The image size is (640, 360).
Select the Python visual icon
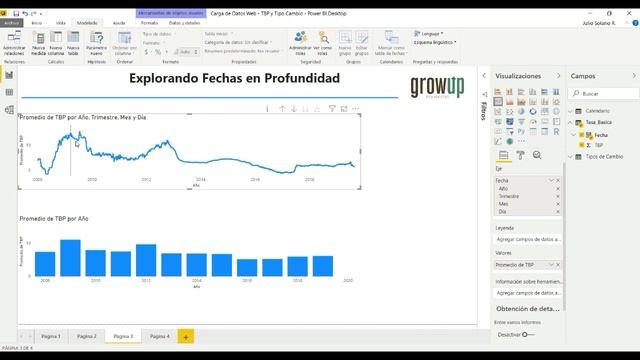[521, 131]
